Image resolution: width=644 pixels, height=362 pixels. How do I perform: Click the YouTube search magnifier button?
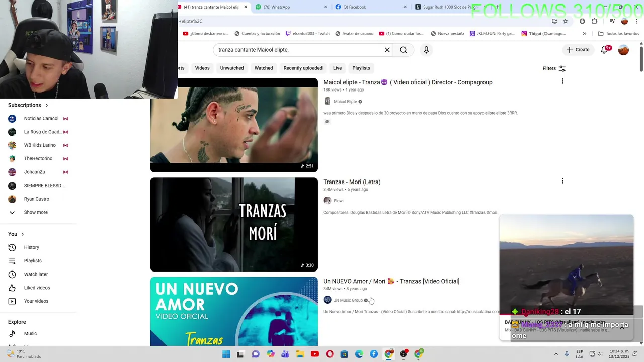[x=404, y=50]
